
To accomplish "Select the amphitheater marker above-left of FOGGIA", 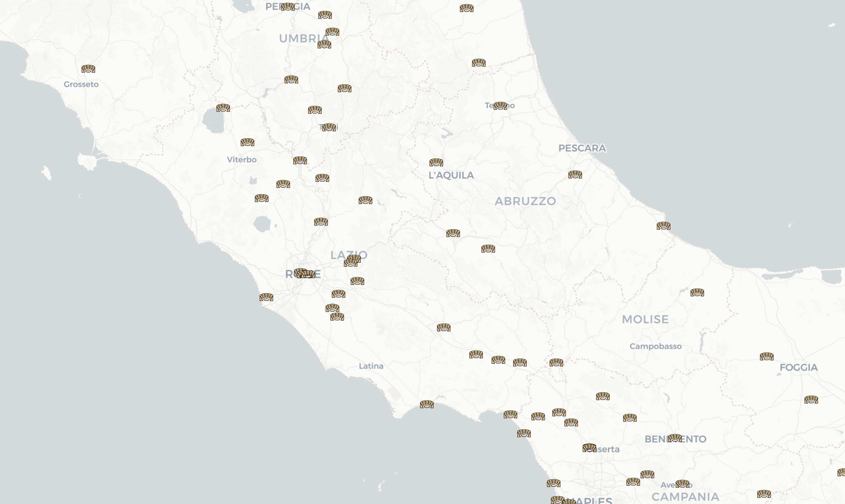I will (x=767, y=356).
